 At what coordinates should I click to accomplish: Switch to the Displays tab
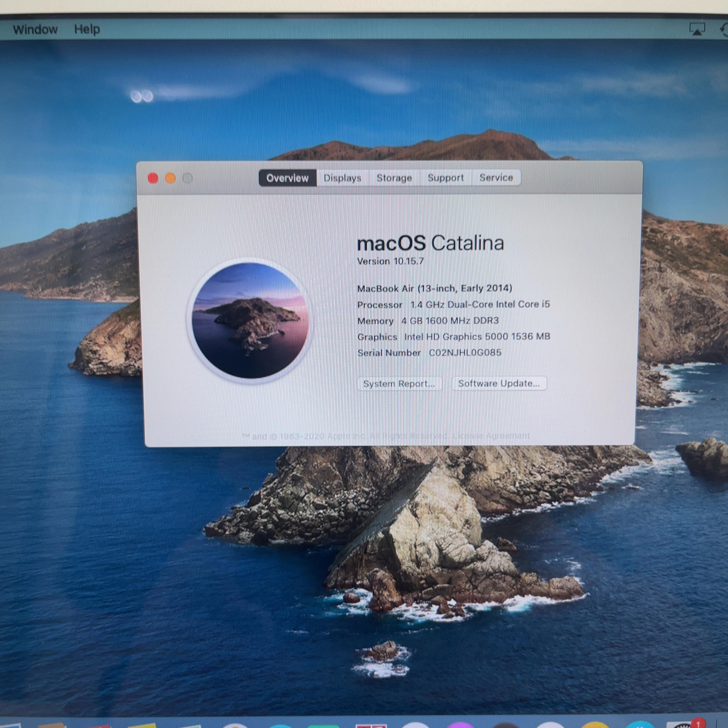(342, 178)
